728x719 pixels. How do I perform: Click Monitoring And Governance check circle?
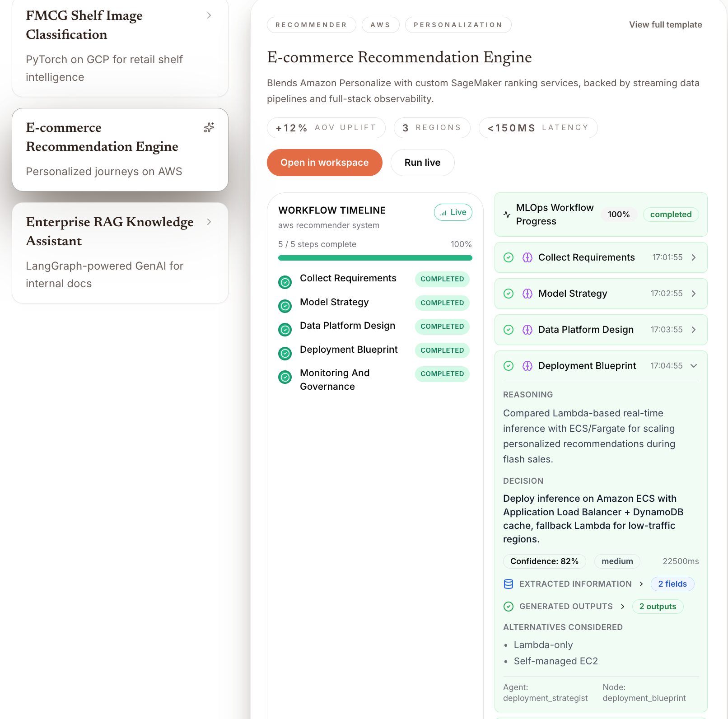point(285,377)
